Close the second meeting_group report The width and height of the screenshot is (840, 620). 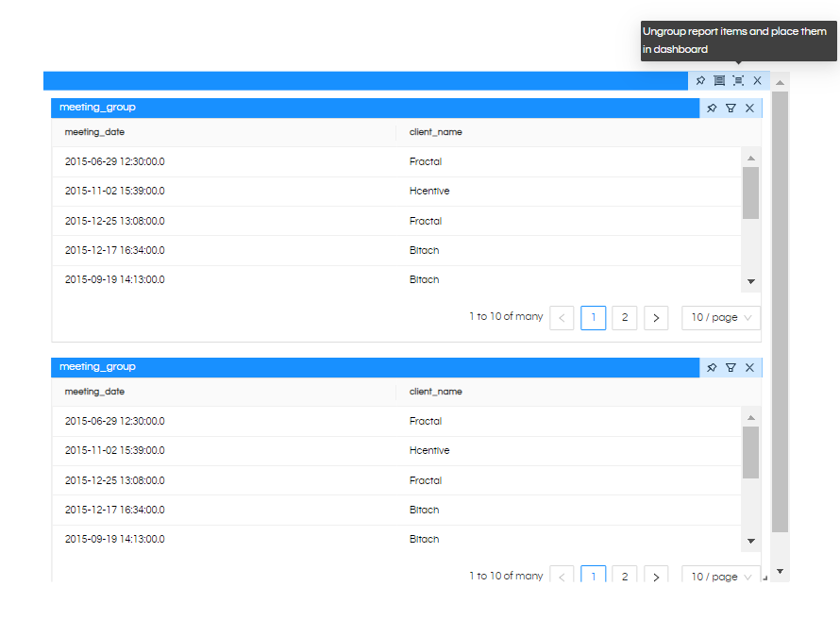click(749, 368)
